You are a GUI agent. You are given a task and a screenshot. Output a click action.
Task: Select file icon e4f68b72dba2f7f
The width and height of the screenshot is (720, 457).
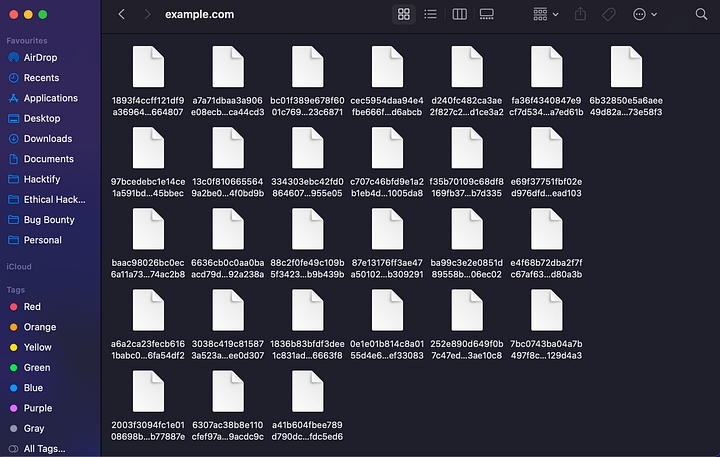coord(546,229)
